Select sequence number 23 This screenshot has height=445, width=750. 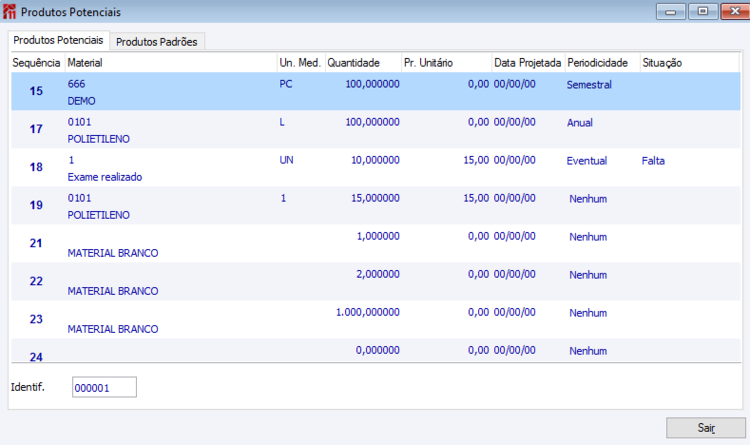pos(36,319)
